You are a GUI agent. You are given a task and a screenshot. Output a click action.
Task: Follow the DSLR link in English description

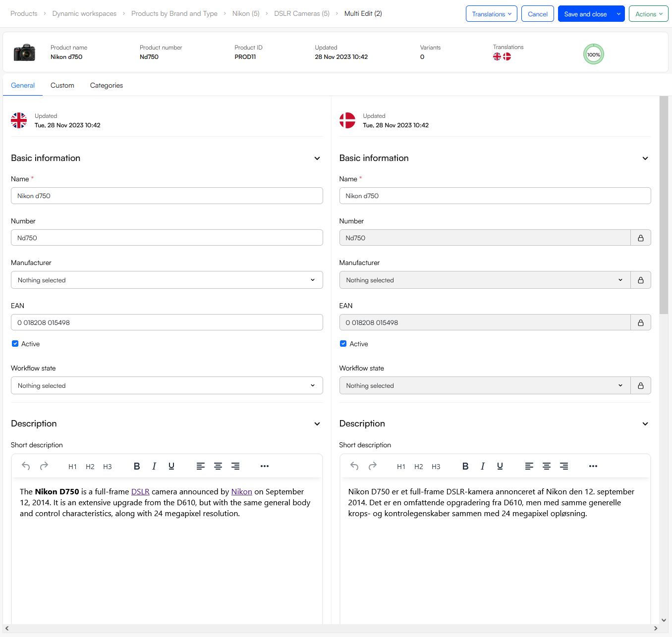point(140,491)
